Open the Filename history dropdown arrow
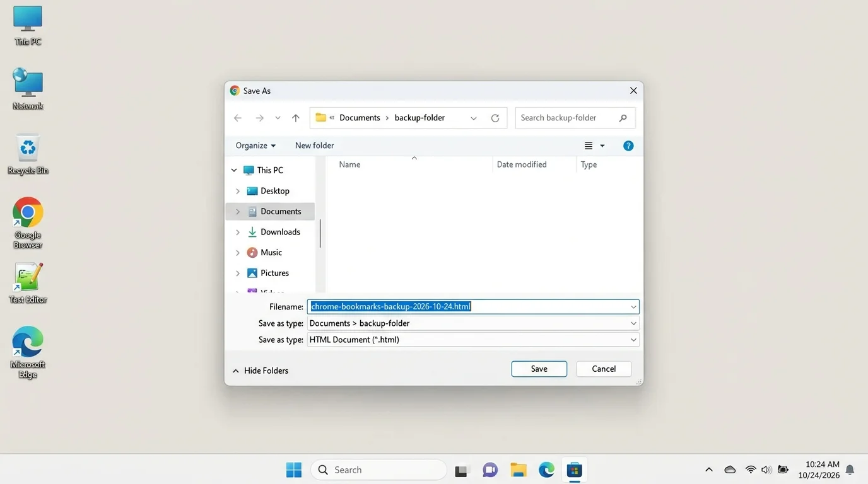868x484 pixels. (633, 307)
